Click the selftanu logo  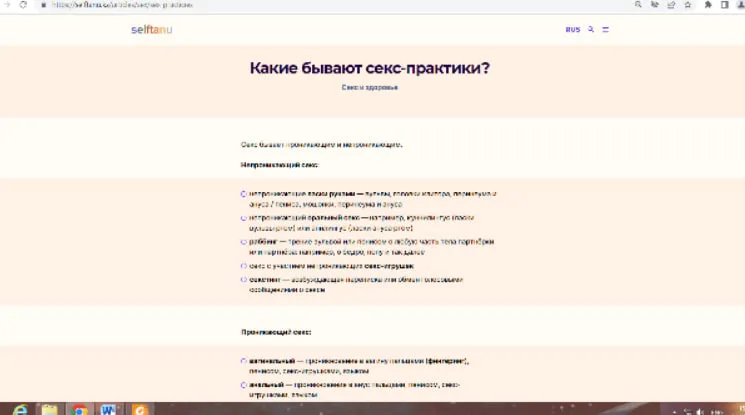click(151, 29)
